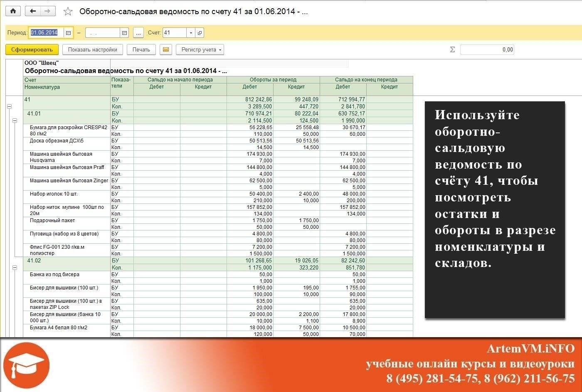Click the Счет field containing 41
582x392 pixels.
coord(175,33)
